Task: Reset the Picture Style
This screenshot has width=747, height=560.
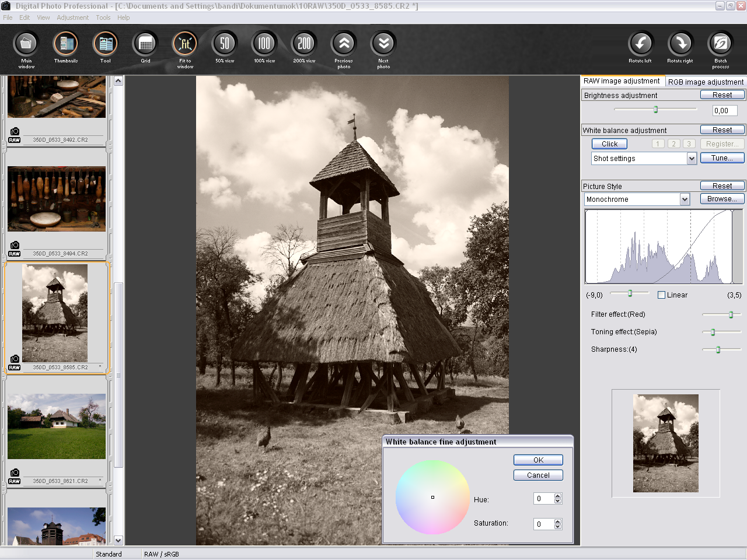Action: [722, 186]
